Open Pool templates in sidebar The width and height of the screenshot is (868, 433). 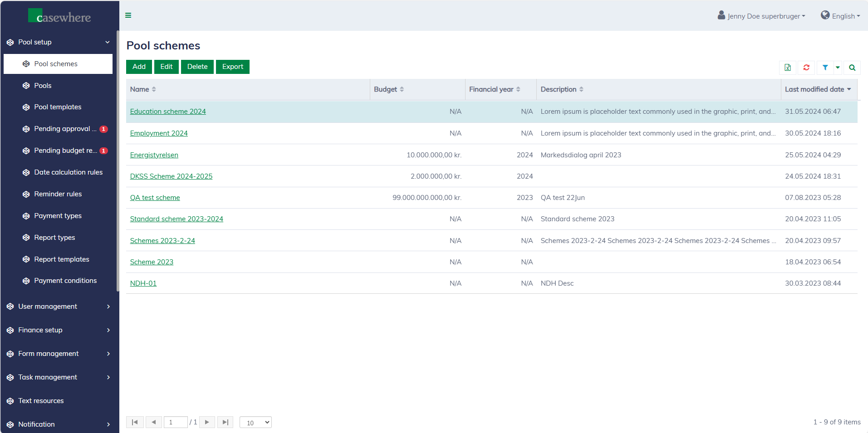(58, 107)
